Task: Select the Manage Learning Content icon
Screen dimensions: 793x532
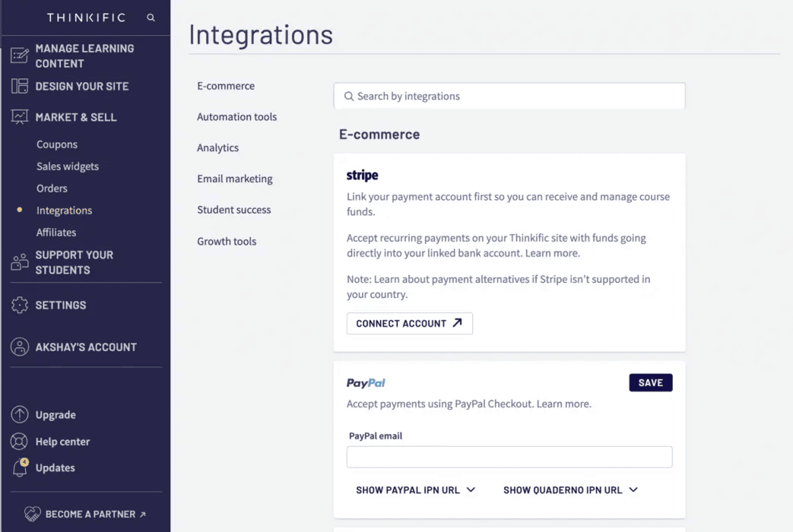Action: click(21, 55)
